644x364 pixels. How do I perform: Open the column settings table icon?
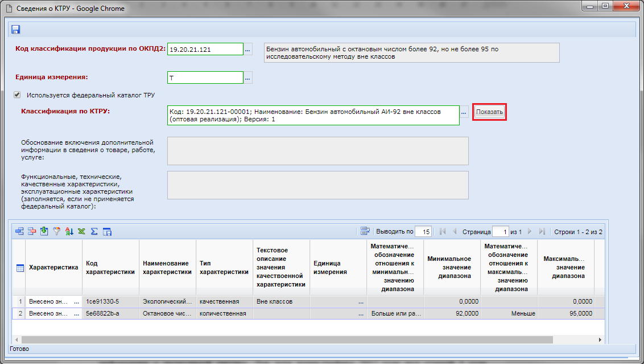pos(107,231)
